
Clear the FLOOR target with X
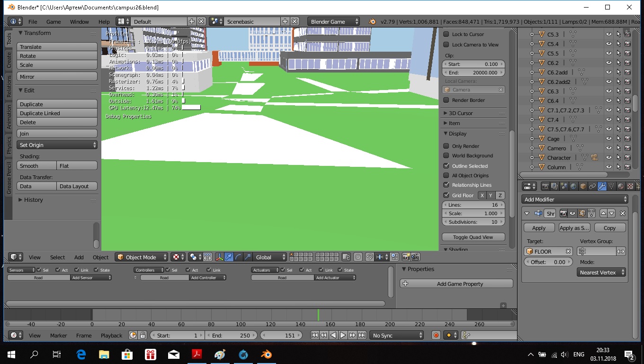pos(568,251)
